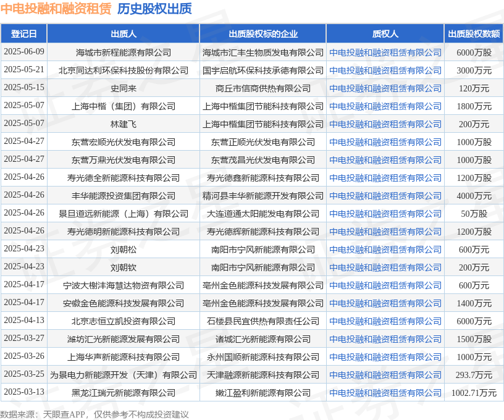Select 上海中楷（集团）有限公司 cell
The image size is (504, 420).
(124, 106)
